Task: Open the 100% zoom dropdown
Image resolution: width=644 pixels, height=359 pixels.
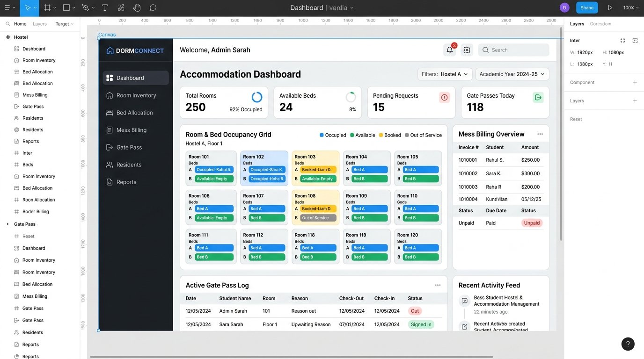Action: pyautogui.click(x=631, y=8)
